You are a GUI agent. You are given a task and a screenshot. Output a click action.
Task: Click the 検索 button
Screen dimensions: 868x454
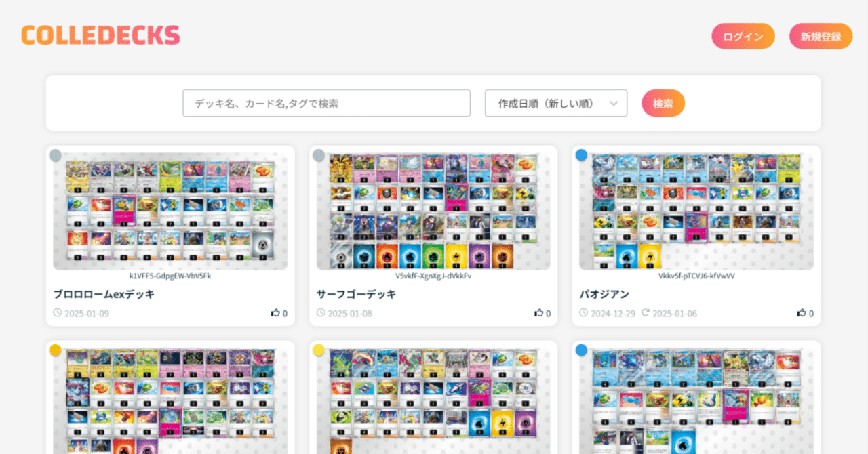(x=663, y=103)
